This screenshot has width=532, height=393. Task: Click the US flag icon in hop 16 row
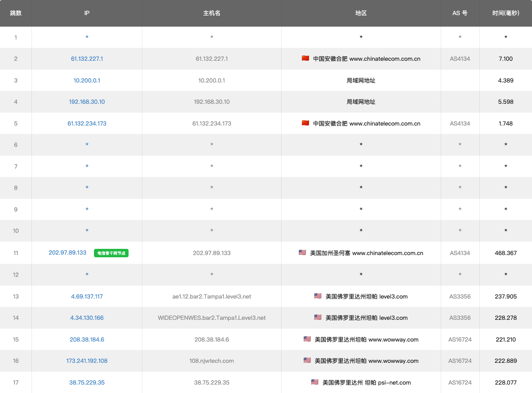pyautogui.click(x=307, y=360)
